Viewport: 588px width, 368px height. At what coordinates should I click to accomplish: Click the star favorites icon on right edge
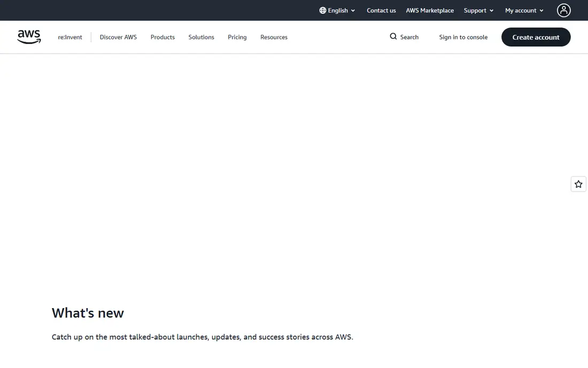[578, 184]
